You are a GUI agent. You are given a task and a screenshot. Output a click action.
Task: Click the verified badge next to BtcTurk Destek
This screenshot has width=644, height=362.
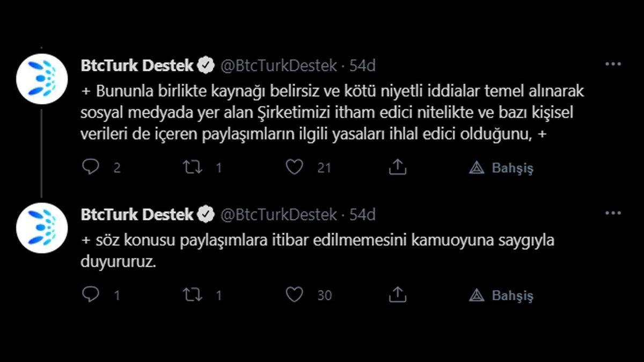pyautogui.click(x=206, y=65)
